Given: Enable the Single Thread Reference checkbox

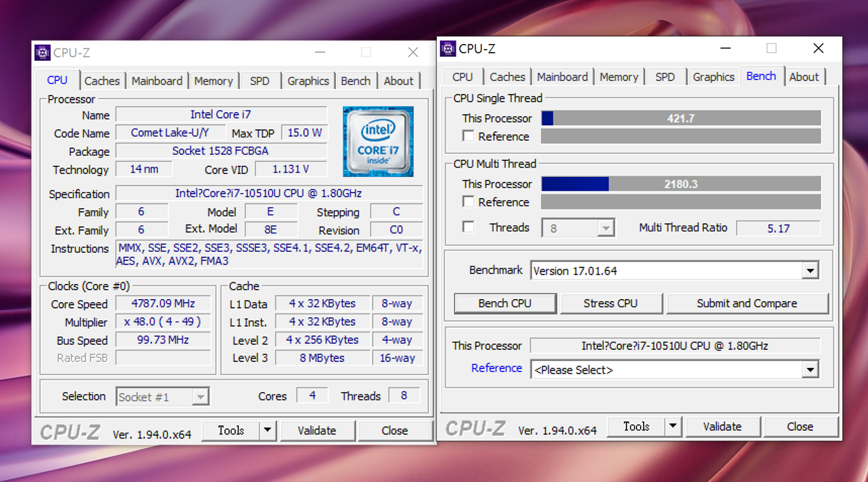Looking at the screenshot, I should pos(469,136).
